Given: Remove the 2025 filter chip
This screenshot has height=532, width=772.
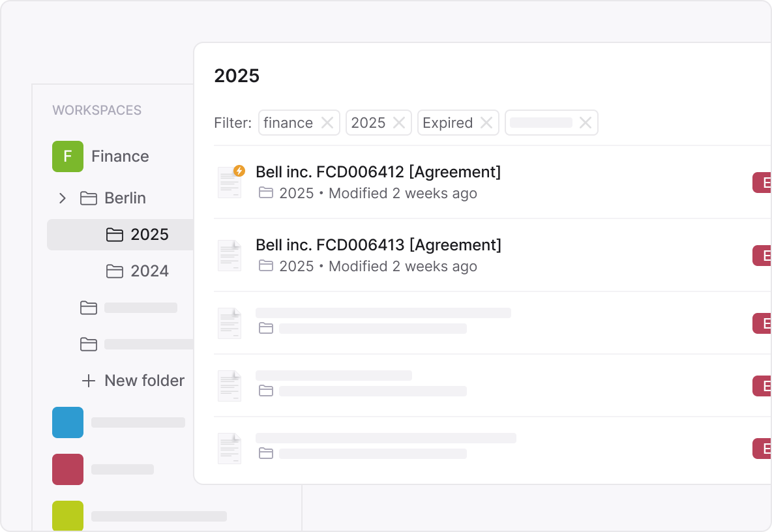Looking at the screenshot, I should click(x=400, y=123).
